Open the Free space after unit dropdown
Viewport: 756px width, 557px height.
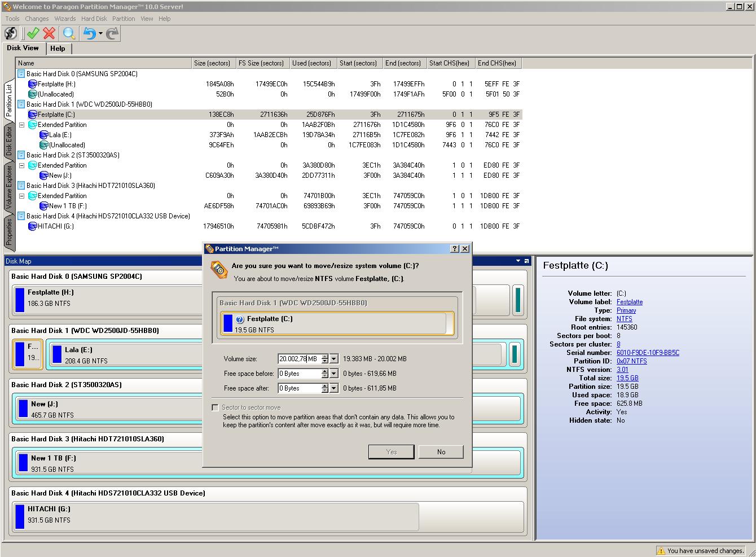pos(334,388)
